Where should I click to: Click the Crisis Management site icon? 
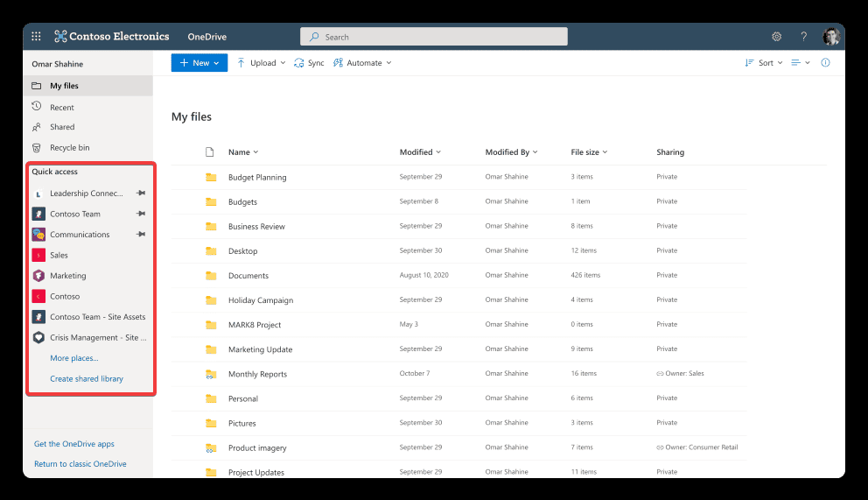coord(38,337)
